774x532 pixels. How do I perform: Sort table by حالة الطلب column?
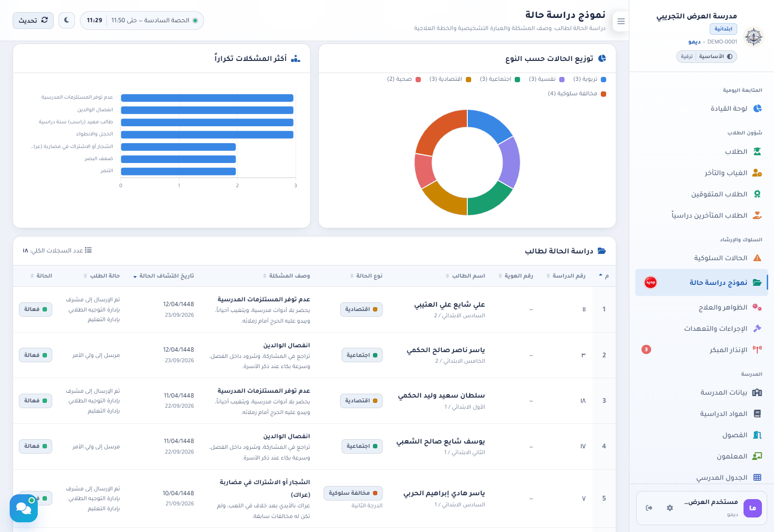pyautogui.click(x=102, y=276)
